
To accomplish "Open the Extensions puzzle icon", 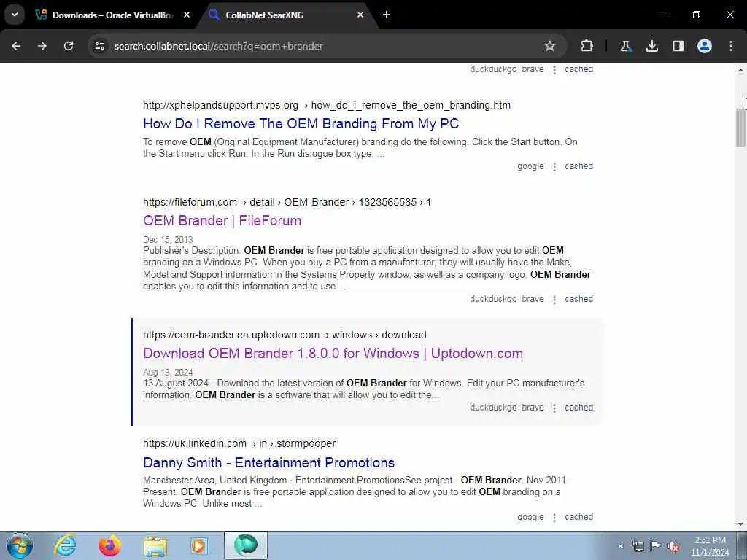I will click(587, 46).
